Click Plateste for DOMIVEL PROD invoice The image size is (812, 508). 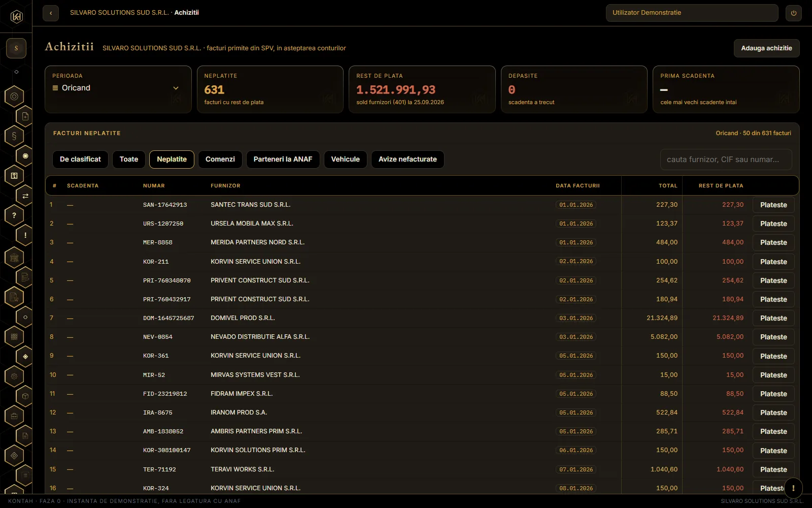(x=773, y=319)
